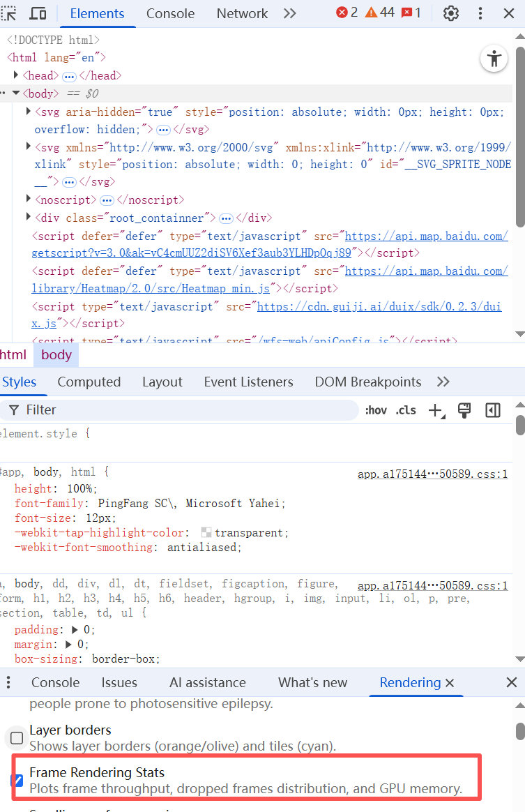525x812 pixels.
Task: Close the DevTools panel
Action: tap(509, 13)
